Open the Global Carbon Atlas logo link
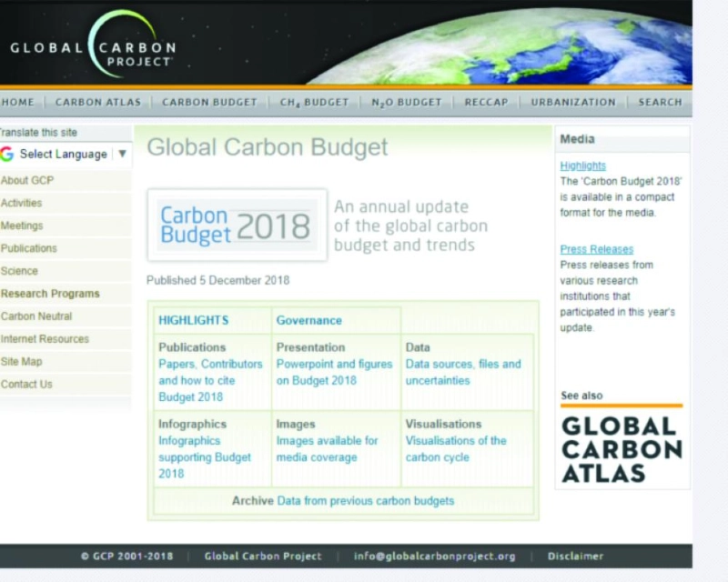Viewport: 728px width, 582px height. (622, 449)
